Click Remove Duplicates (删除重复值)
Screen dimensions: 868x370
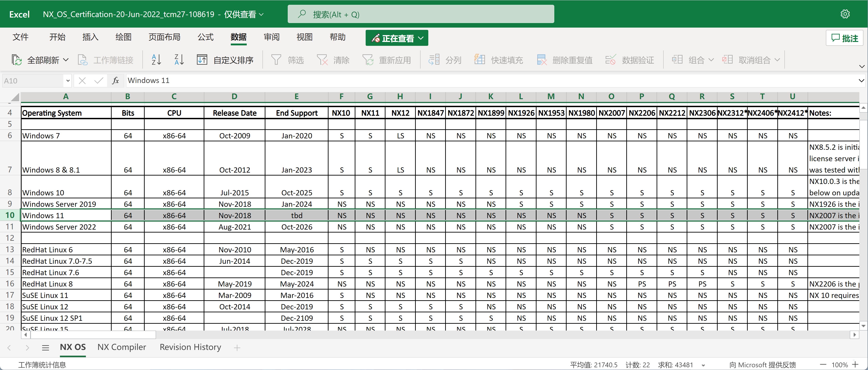coord(564,60)
